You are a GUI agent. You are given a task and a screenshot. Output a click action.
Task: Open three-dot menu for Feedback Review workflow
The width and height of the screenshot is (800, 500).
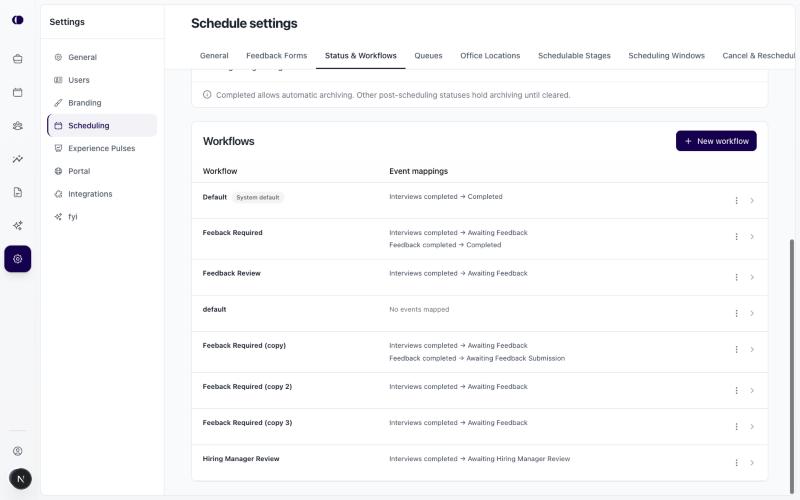click(736, 277)
